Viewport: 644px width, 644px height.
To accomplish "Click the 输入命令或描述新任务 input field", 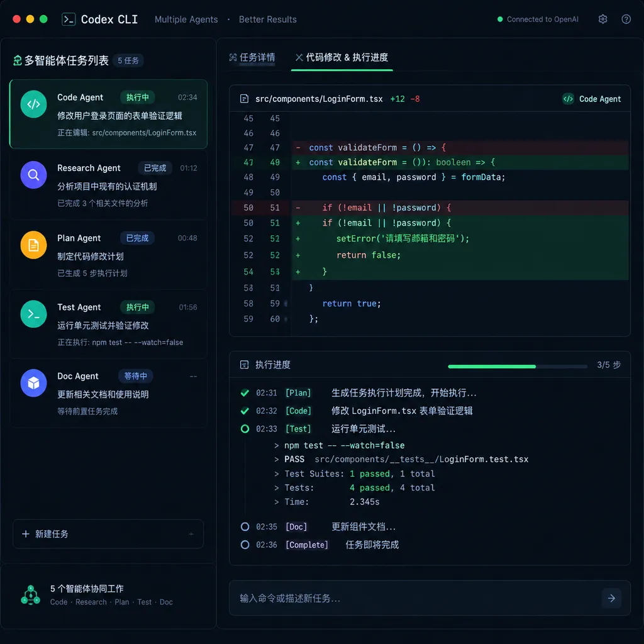I will (x=430, y=598).
